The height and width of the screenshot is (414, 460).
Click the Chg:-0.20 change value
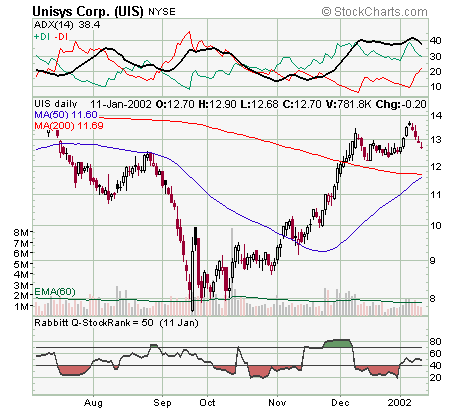click(x=401, y=104)
